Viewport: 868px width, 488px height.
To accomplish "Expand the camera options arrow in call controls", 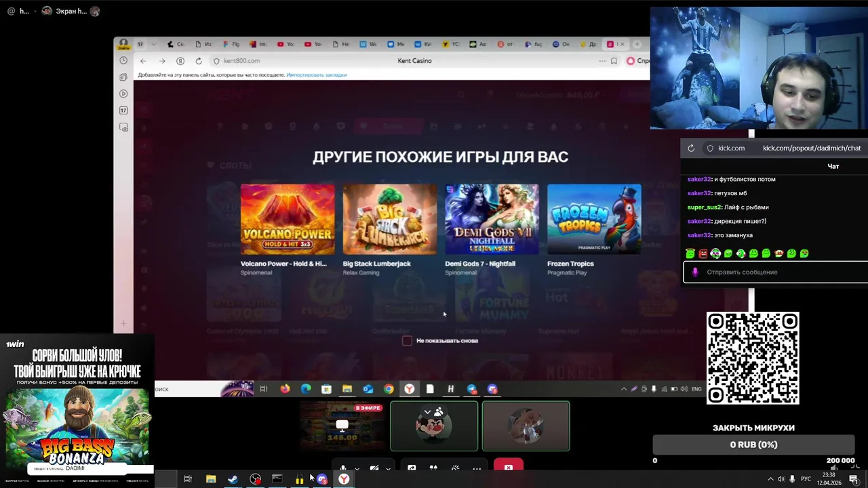I will pyautogui.click(x=388, y=468).
